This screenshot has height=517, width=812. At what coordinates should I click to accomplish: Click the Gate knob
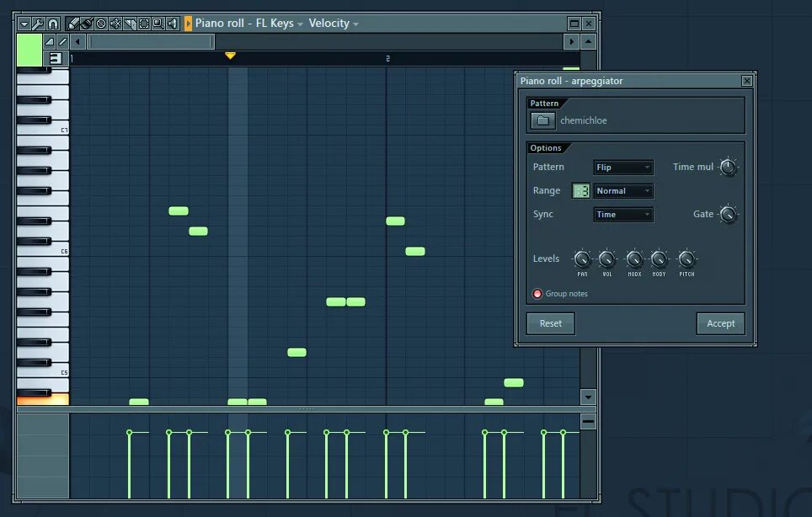click(x=728, y=214)
